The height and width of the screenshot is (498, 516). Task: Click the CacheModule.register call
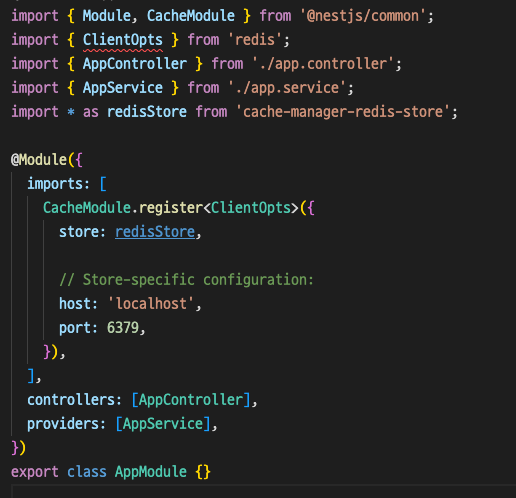tap(123, 208)
